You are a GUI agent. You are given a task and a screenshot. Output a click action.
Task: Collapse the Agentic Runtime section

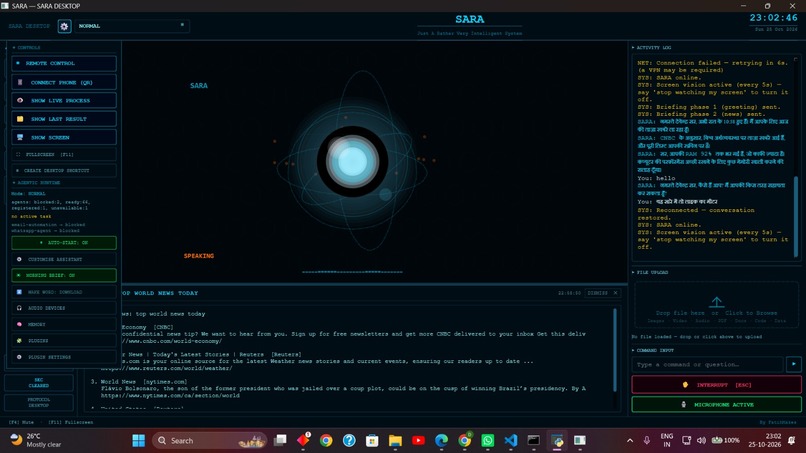click(x=36, y=183)
